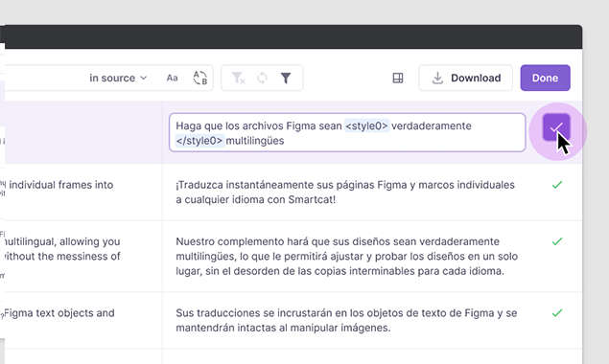Select the 'Sus traducciones se incrustarán' translation

(x=346, y=320)
